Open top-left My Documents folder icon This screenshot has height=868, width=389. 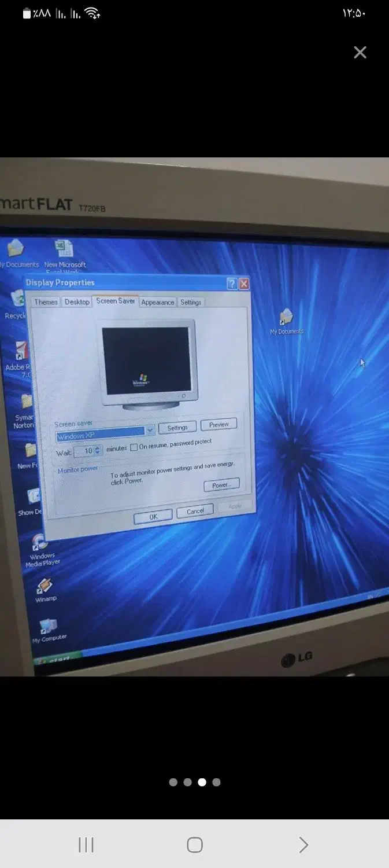tap(17, 253)
